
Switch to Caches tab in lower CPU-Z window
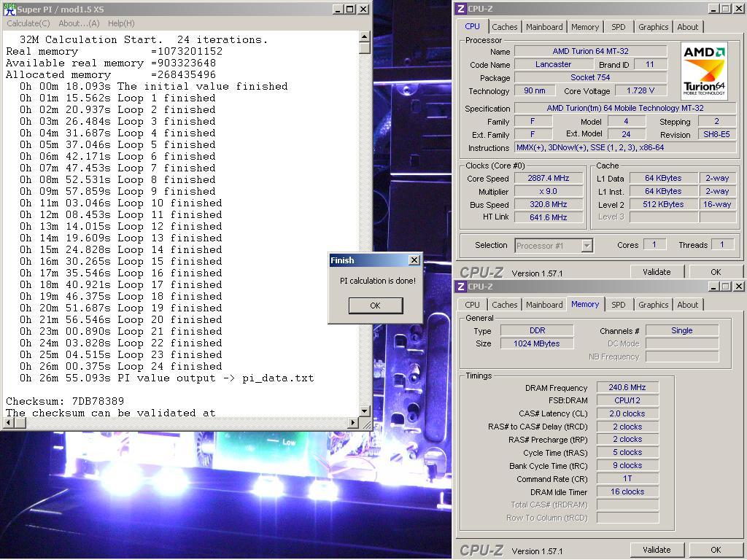505,305
